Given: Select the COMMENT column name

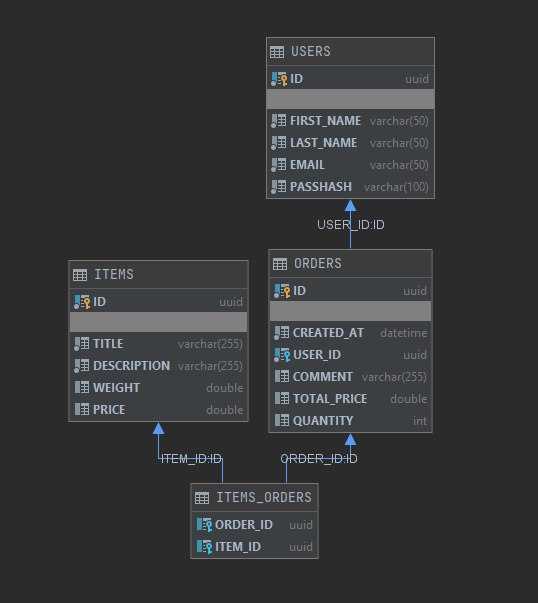Looking at the screenshot, I should click(x=323, y=376).
